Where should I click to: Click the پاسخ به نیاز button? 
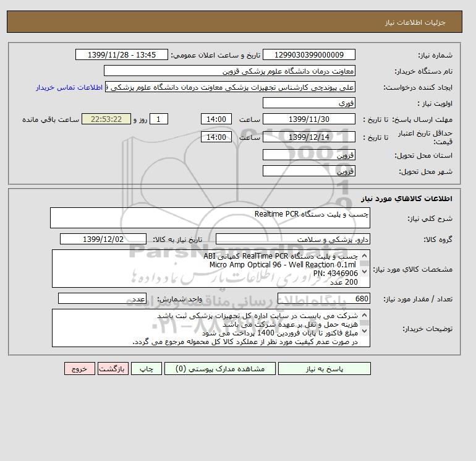tap(324, 369)
